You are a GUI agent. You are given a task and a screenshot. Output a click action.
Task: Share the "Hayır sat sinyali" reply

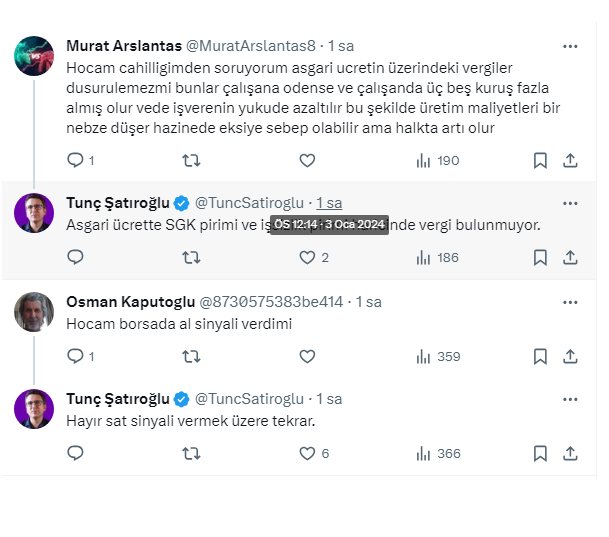[570, 453]
